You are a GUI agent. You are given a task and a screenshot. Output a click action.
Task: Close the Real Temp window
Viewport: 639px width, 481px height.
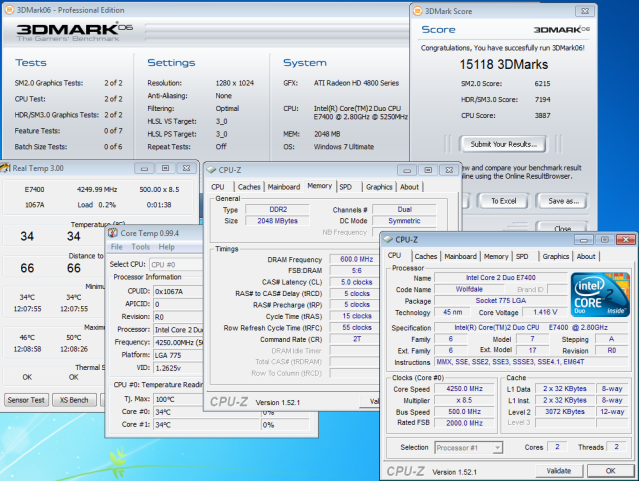point(186,168)
